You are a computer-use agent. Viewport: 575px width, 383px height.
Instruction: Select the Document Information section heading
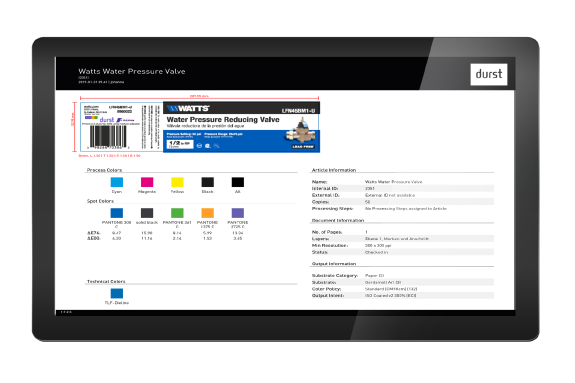(338, 220)
